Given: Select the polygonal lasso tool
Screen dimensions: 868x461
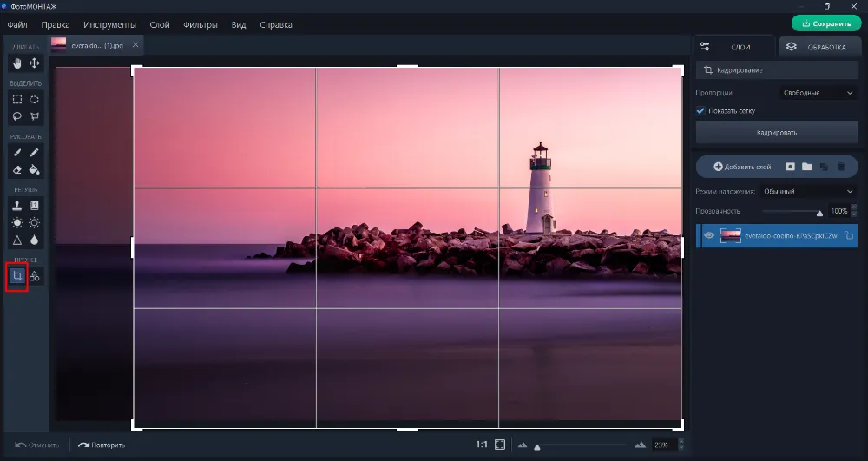Looking at the screenshot, I should 35,116.
